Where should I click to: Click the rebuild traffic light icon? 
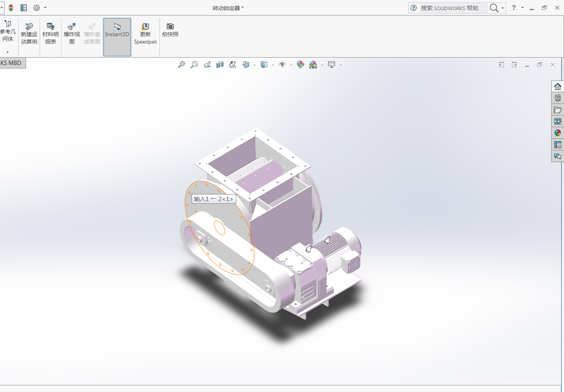pos(11,8)
